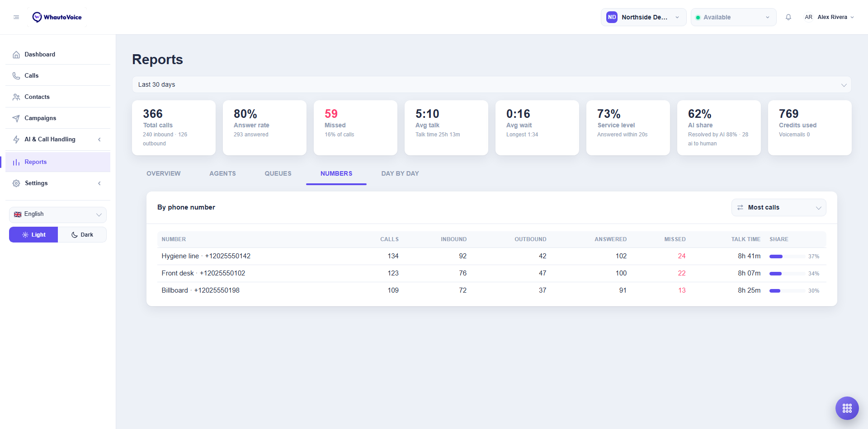Click the Dashboard home icon
This screenshot has height=429, width=868.
click(16, 55)
